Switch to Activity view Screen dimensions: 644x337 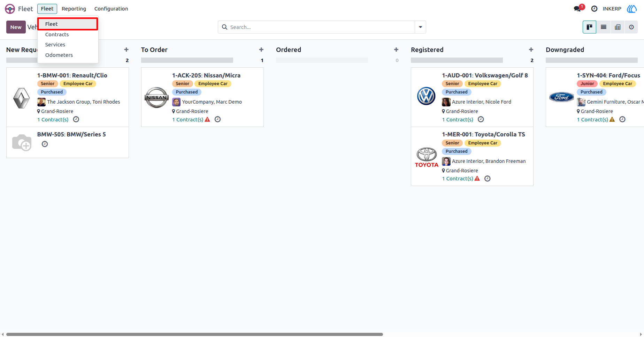[631, 27]
